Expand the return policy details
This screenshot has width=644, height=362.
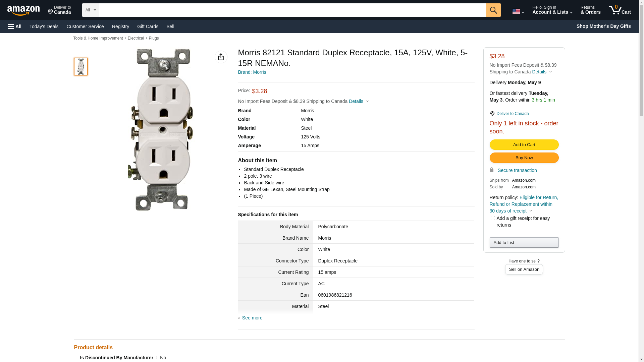click(x=531, y=211)
